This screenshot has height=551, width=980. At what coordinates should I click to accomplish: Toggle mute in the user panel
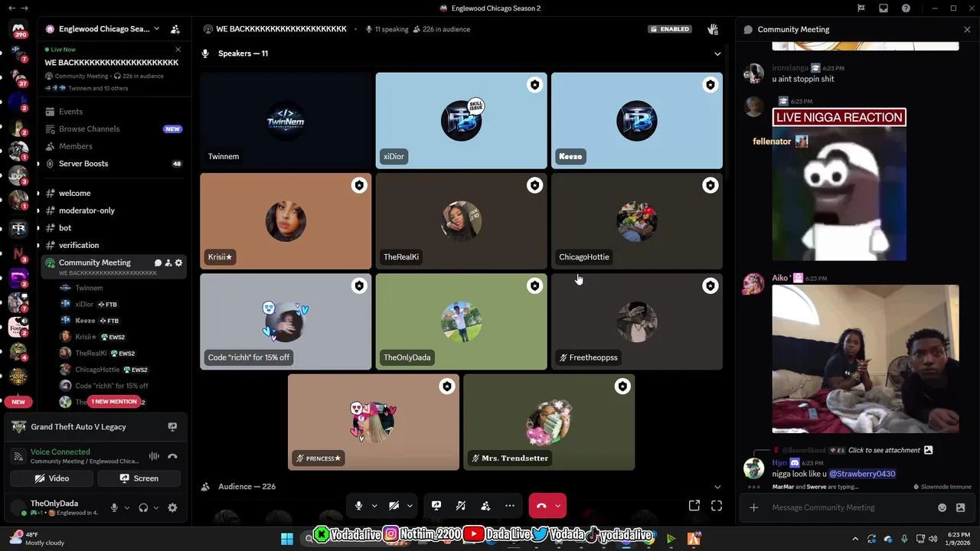pos(114,507)
